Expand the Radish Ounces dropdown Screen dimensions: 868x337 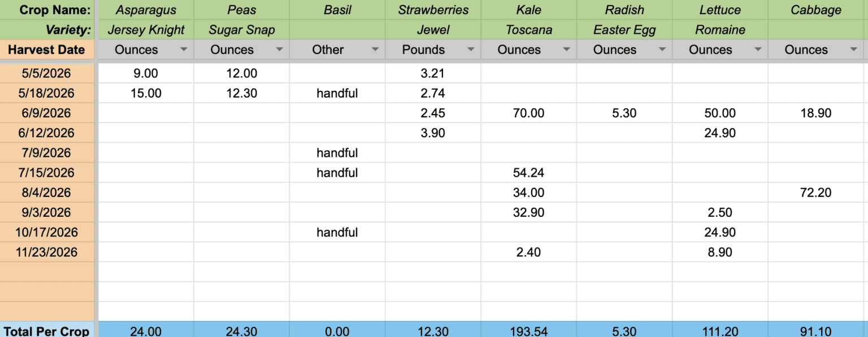pyautogui.click(x=662, y=50)
